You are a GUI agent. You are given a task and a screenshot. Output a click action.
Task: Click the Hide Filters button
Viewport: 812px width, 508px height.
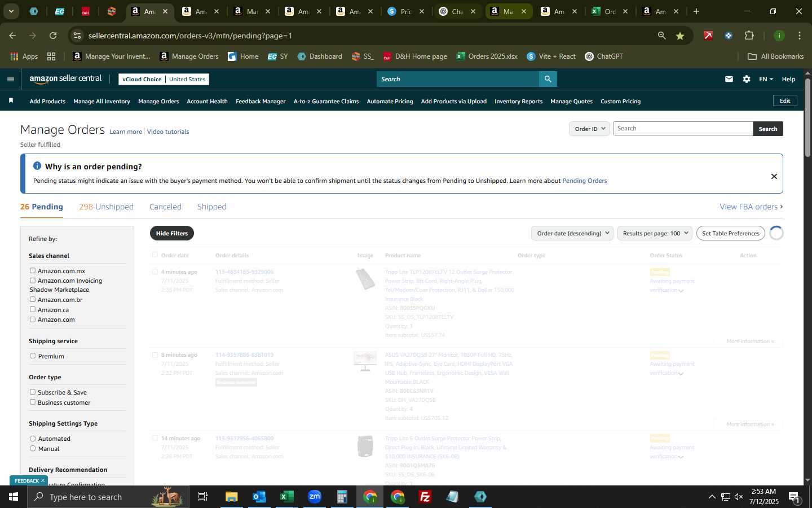click(x=172, y=233)
